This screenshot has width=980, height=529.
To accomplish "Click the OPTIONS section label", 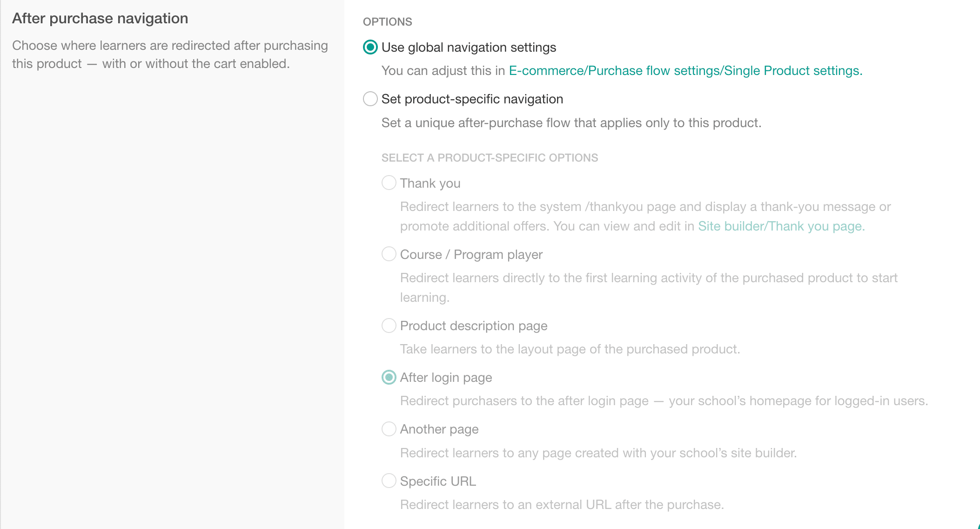I will 387,21.
